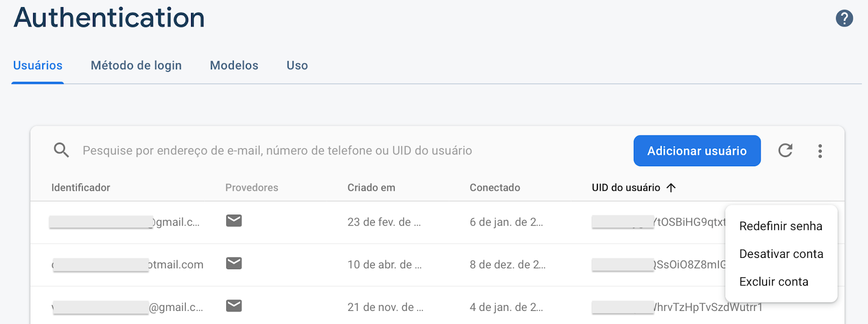Click the email provider icon for third user
This screenshot has width=868, height=324.
(234, 306)
